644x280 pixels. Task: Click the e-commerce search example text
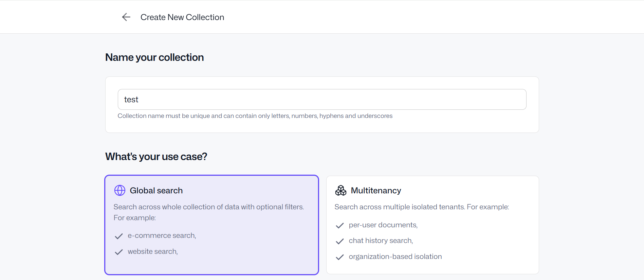pos(162,235)
